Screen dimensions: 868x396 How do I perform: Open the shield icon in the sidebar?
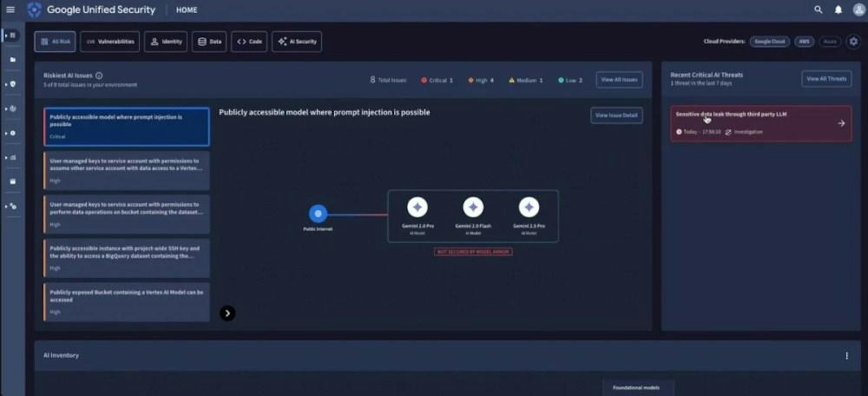point(13,84)
